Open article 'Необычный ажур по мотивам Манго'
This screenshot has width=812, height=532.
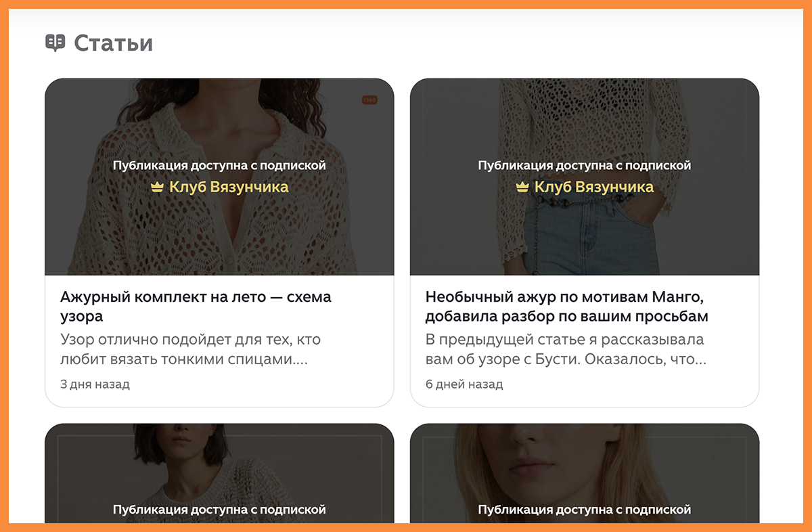567,306
